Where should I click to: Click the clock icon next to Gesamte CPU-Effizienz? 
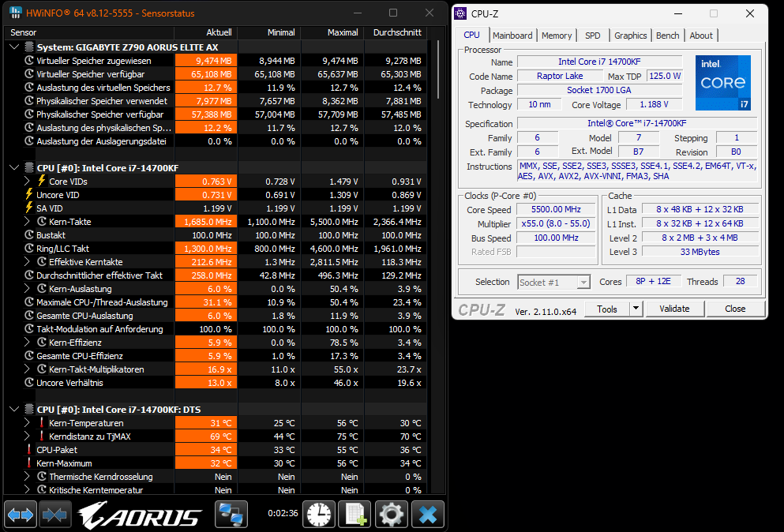pyautogui.click(x=29, y=355)
